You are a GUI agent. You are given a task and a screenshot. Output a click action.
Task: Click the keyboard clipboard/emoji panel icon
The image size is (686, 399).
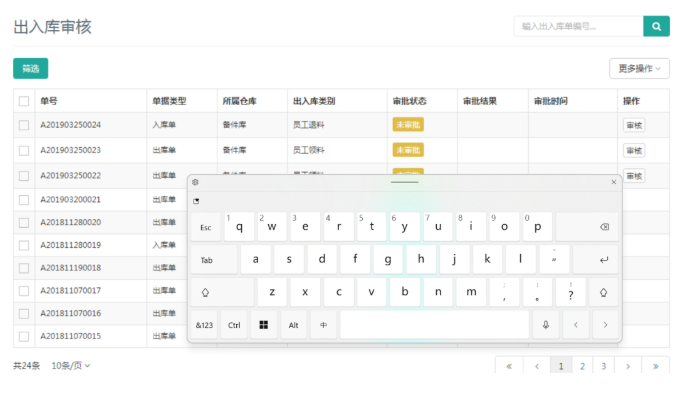tap(196, 201)
